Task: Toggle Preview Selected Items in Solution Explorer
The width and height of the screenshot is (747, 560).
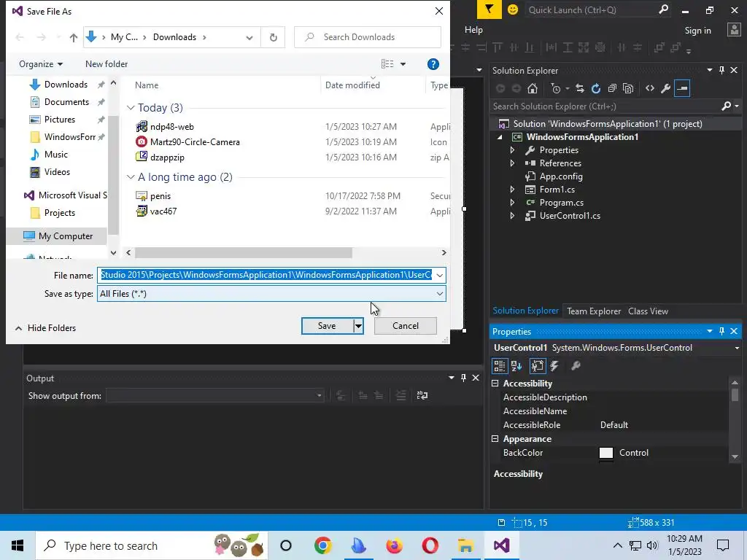Action: click(x=682, y=88)
